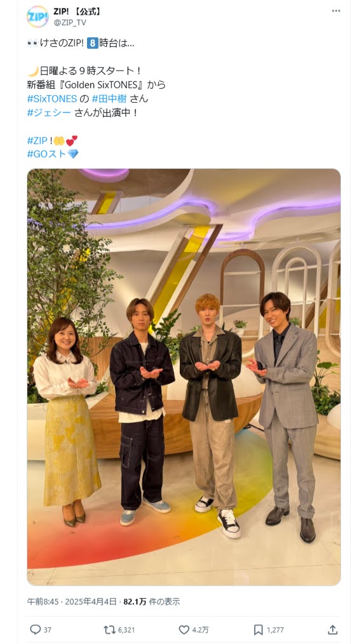This screenshot has height=644, width=364.
Task: Click the share upload icon
Action: click(333, 629)
